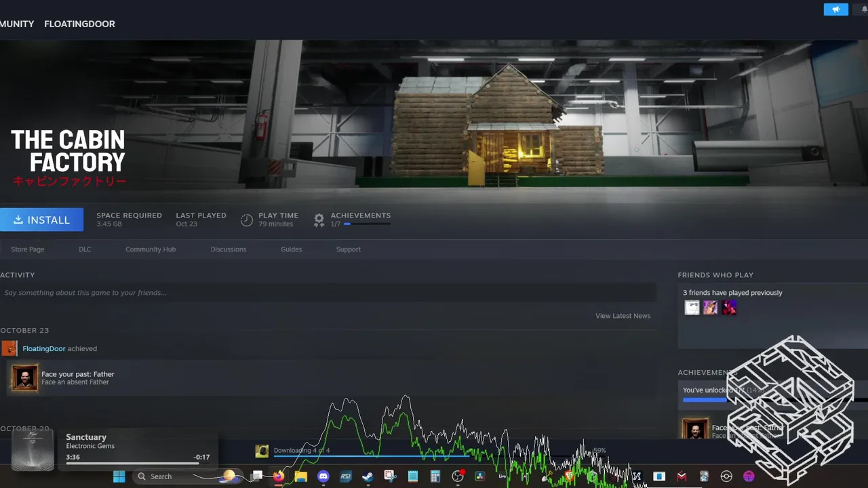The image size is (868, 488).
Task: Open second friend avatar in Friends Who Play
Action: tap(710, 308)
